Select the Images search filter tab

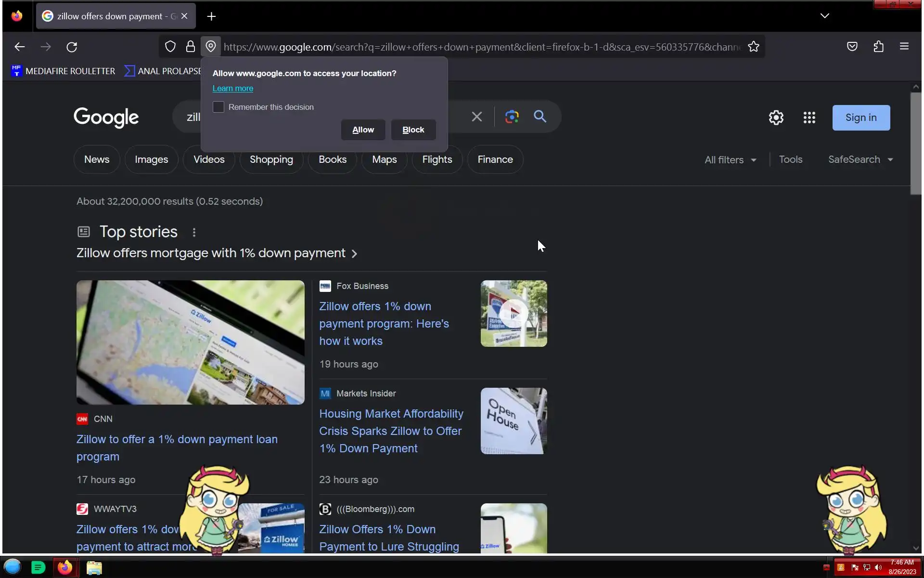click(151, 159)
